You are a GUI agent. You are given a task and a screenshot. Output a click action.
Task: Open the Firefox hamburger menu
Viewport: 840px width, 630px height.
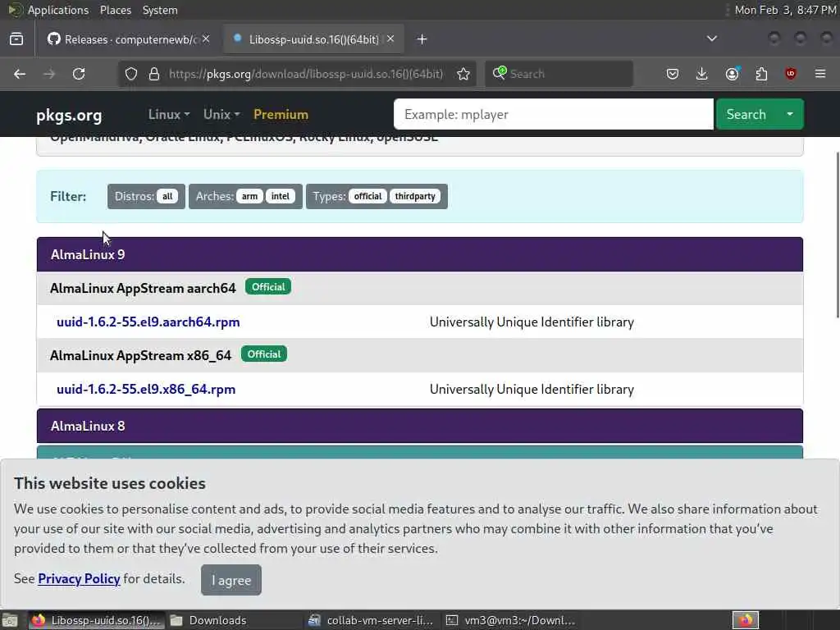pyautogui.click(x=820, y=74)
